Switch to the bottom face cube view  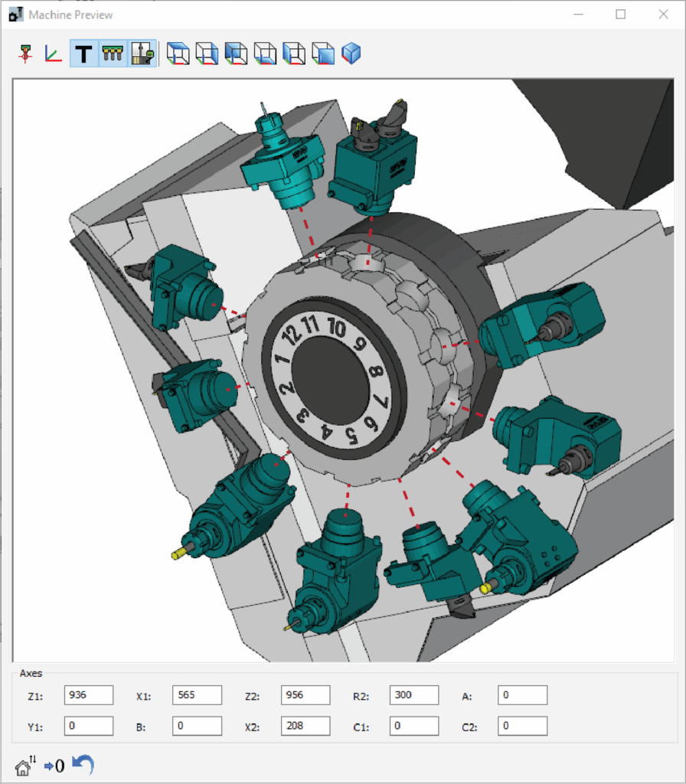pyautogui.click(x=265, y=54)
